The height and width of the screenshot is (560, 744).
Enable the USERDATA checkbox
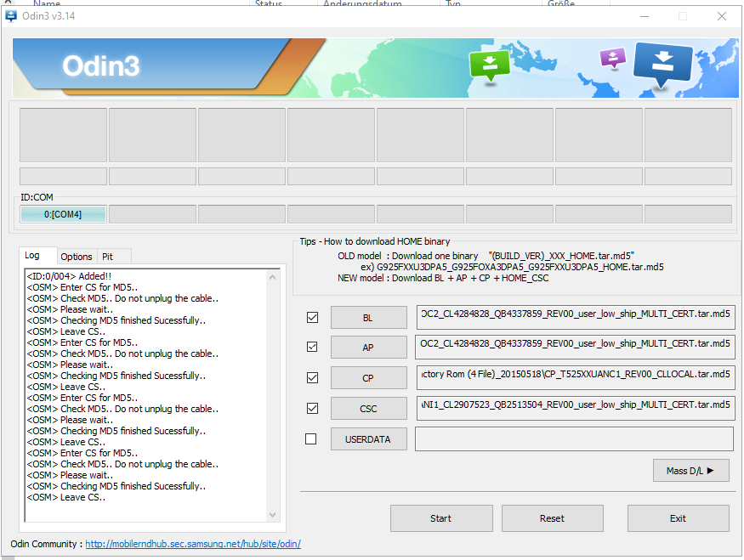(x=311, y=439)
